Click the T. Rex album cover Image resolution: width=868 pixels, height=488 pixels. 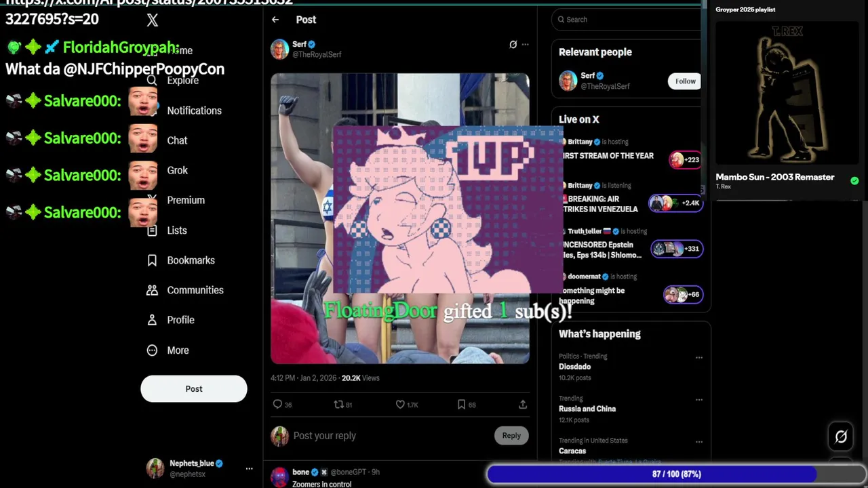point(787,94)
